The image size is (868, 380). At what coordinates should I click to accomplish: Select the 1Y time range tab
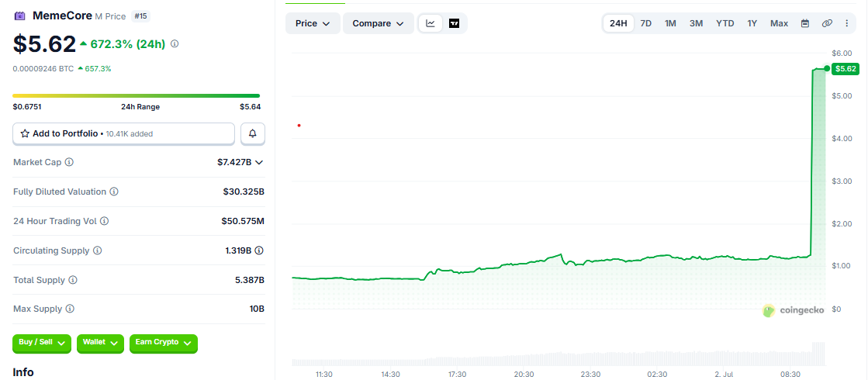(752, 23)
